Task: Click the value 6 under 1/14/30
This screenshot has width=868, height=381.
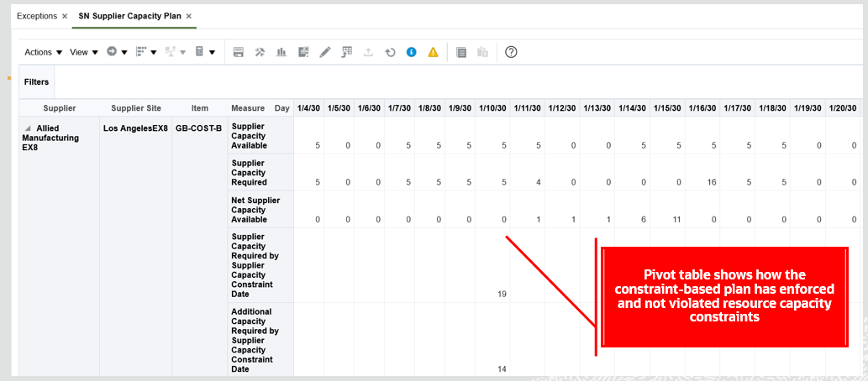Action: [643, 220]
